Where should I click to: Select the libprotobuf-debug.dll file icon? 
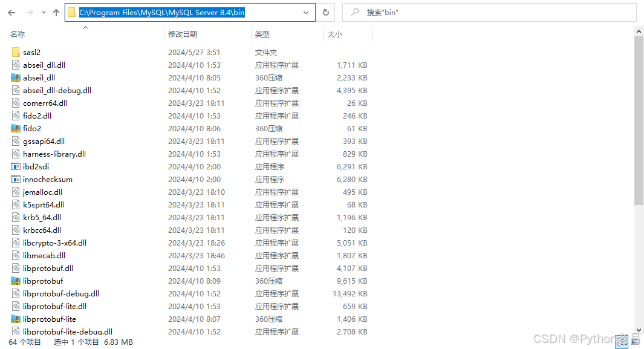pyautogui.click(x=16, y=294)
